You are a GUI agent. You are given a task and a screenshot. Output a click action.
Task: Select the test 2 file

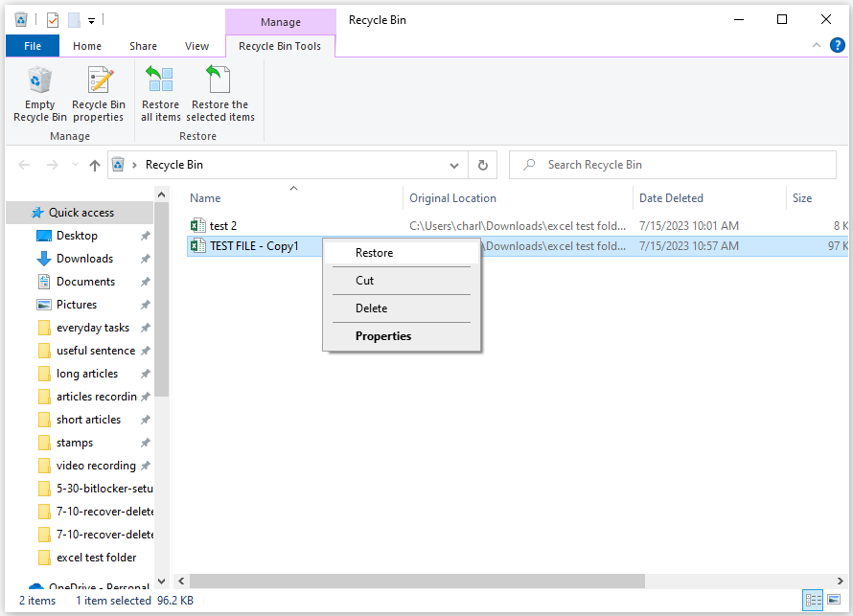point(223,226)
